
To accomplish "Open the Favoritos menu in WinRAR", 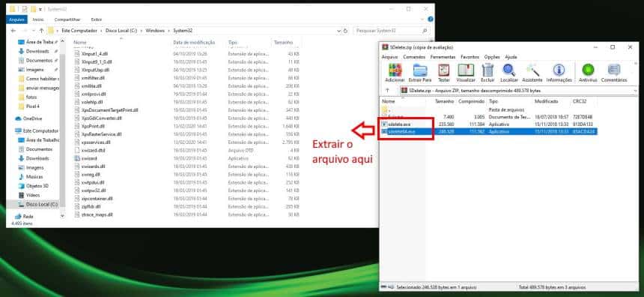I will click(470, 57).
